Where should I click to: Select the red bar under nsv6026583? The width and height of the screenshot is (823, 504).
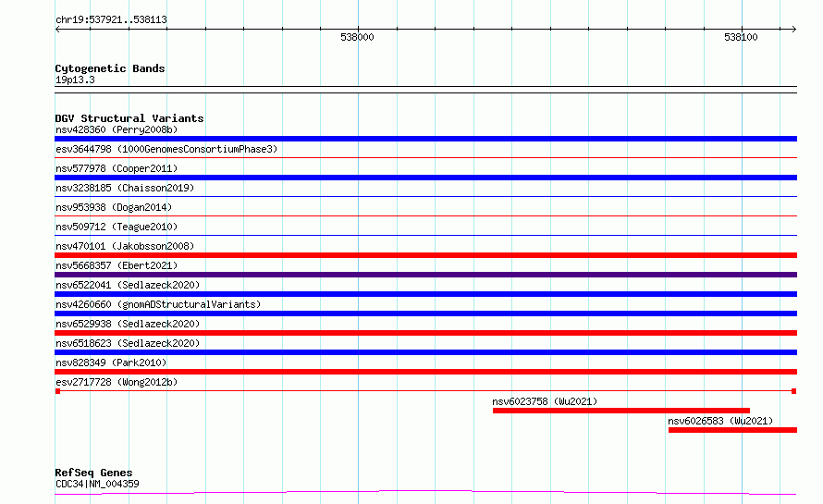click(x=732, y=430)
